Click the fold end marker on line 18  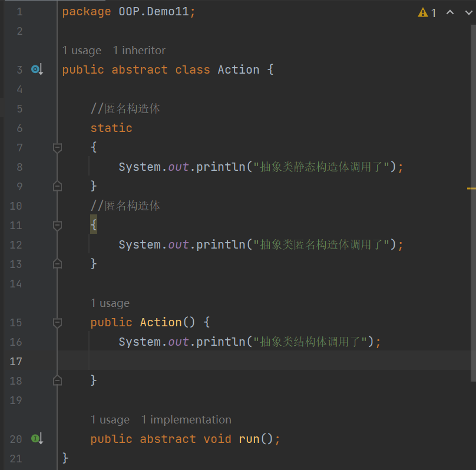57,380
